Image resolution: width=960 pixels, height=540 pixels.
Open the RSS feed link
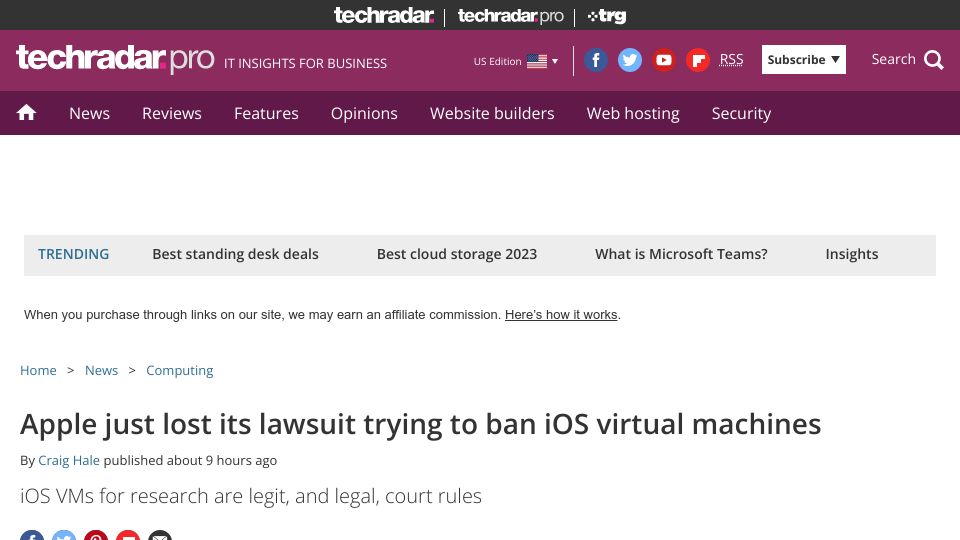[x=731, y=59]
